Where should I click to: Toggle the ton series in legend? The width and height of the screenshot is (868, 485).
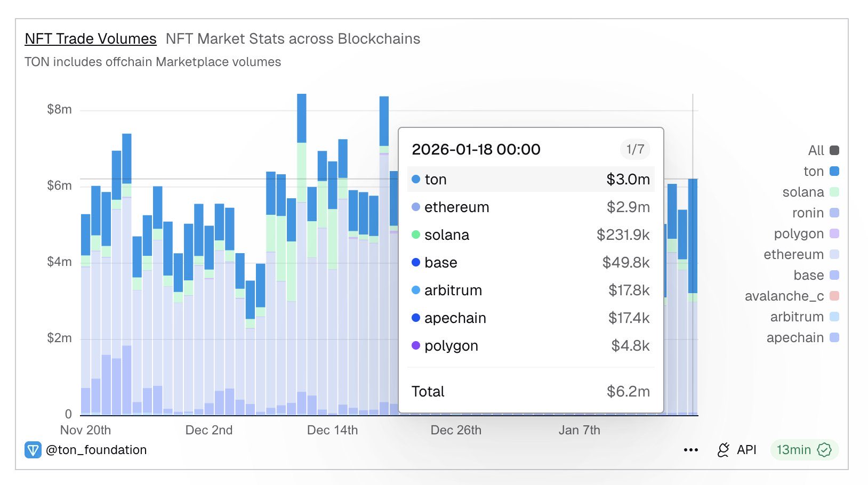click(x=834, y=171)
